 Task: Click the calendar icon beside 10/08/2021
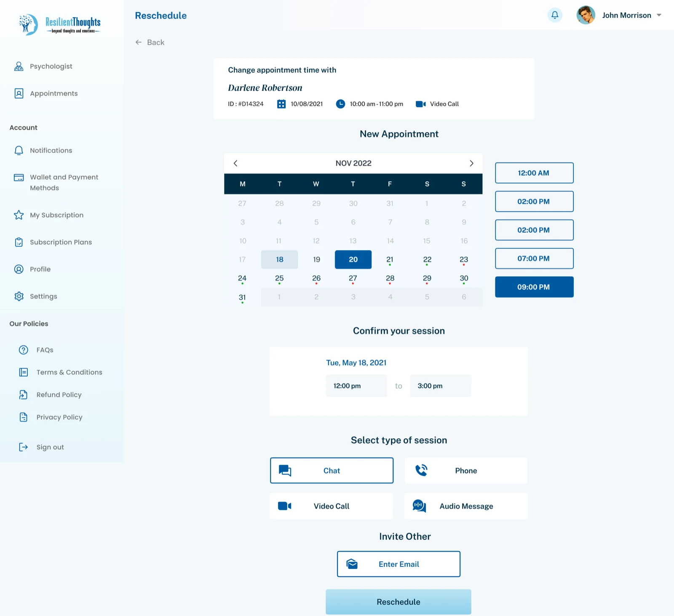(281, 104)
